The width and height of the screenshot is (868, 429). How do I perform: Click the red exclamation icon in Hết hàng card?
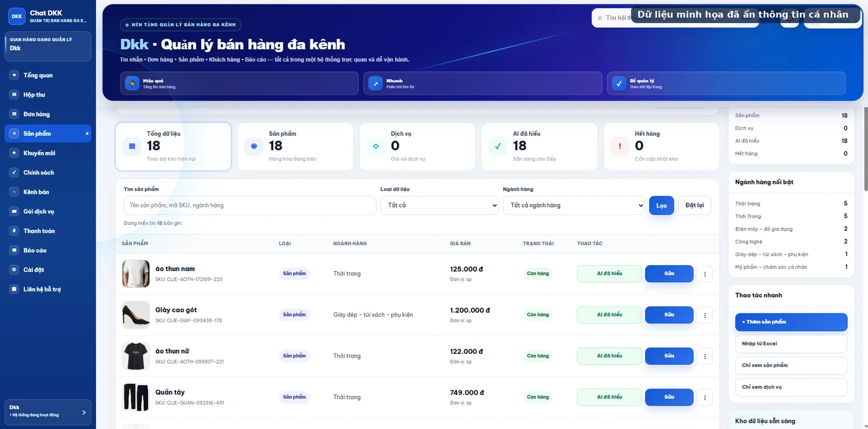click(620, 146)
